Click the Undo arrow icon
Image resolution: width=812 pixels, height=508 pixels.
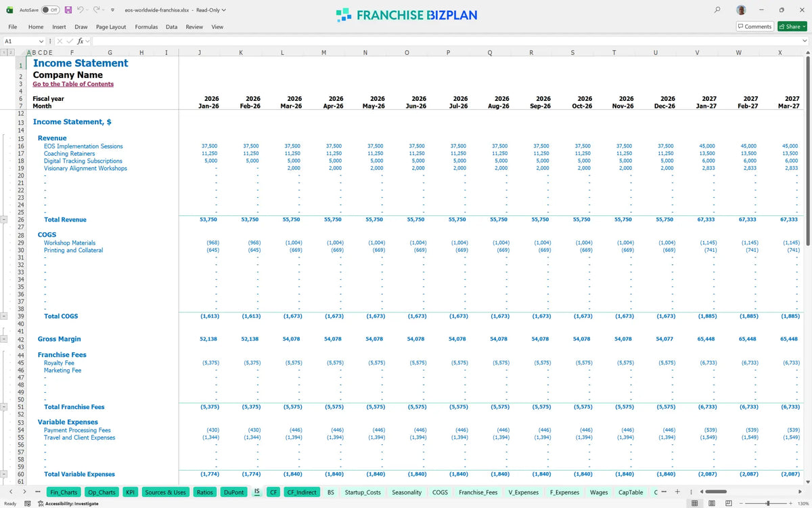(81, 10)
